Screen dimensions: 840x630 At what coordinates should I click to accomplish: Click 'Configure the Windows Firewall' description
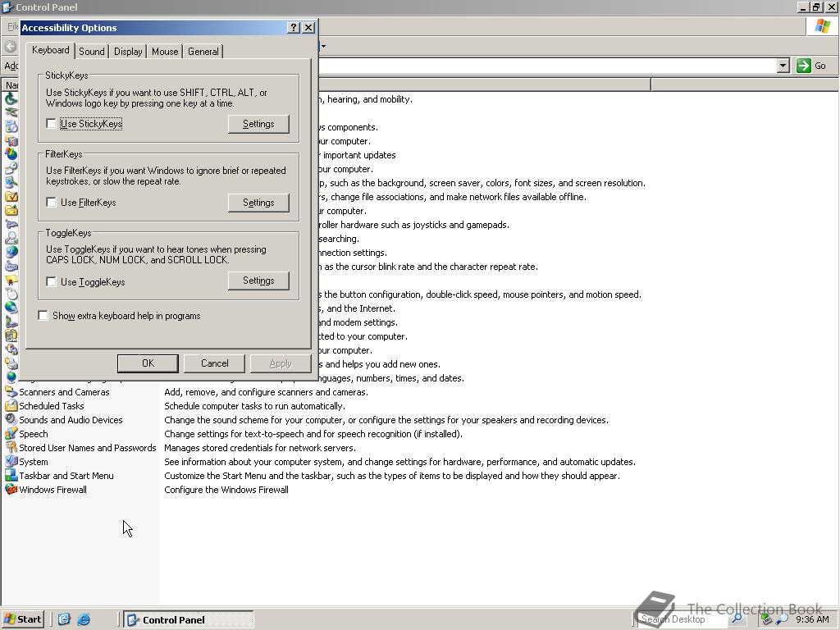coord(226,490)
